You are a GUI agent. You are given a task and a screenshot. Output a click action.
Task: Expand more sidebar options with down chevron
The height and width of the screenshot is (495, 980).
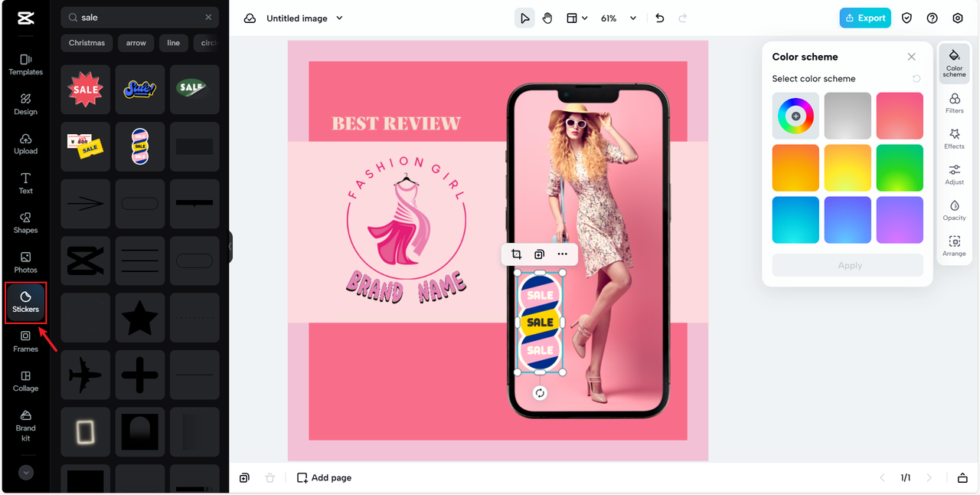[x=26, y=473]
